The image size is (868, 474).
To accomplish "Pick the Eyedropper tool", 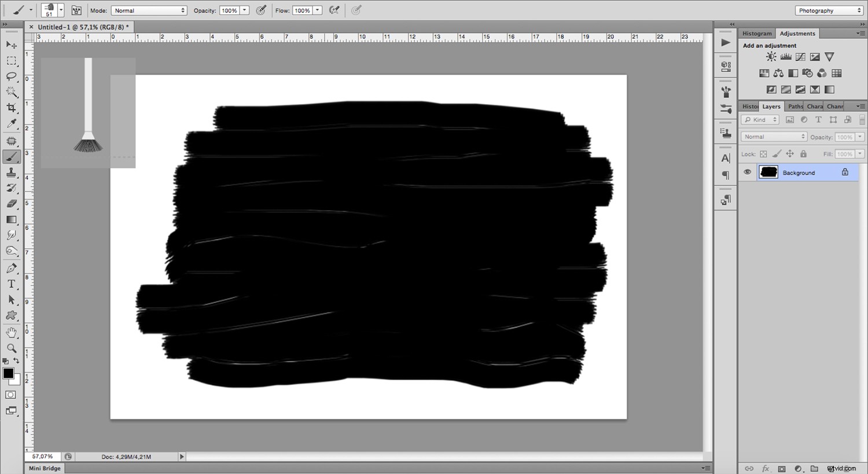I will click(11, 123).
